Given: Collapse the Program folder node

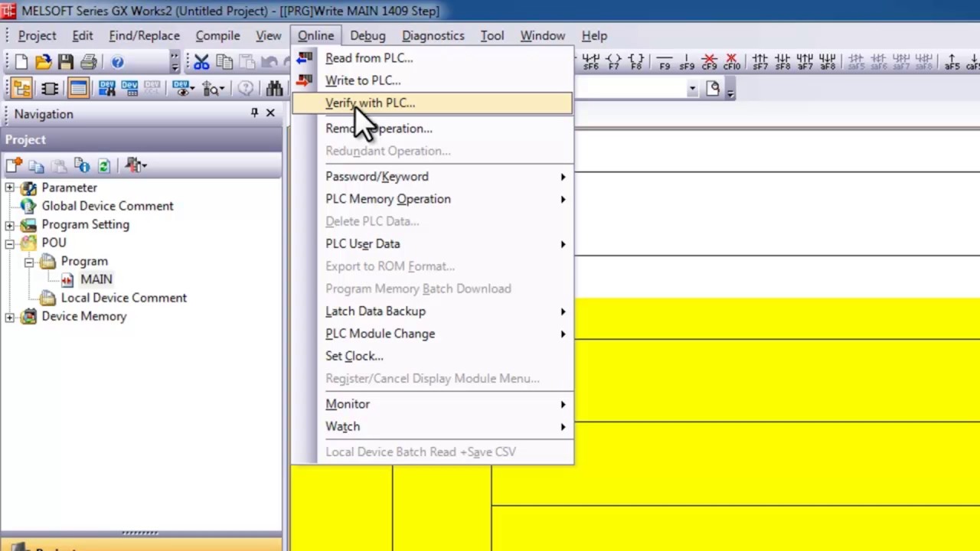Looking at the screenshot, I should point(28,261).
